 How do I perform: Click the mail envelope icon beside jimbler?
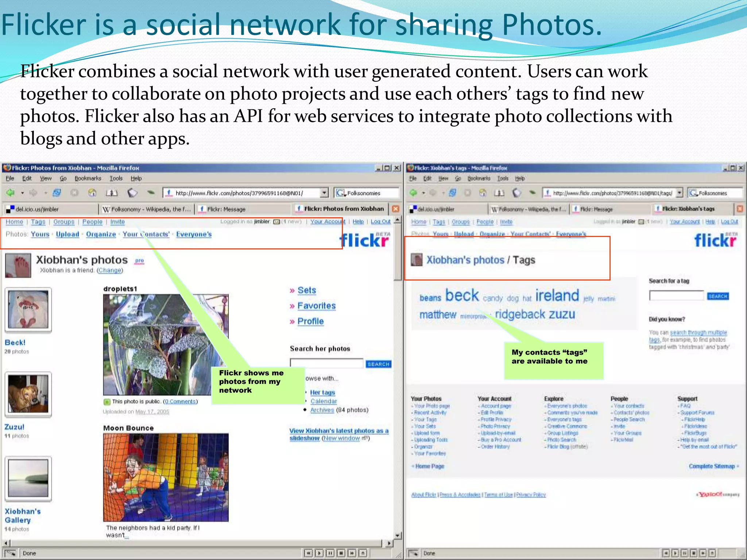tap(276, 222)
